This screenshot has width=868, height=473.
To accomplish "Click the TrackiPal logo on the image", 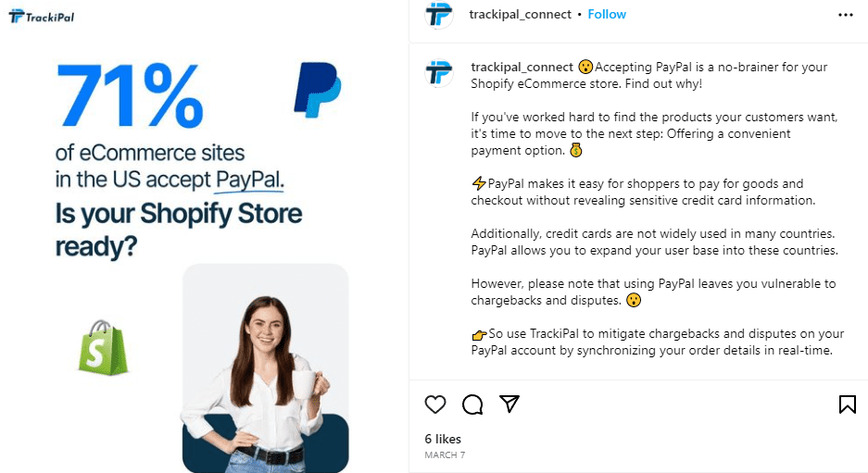I will point(42,17).
